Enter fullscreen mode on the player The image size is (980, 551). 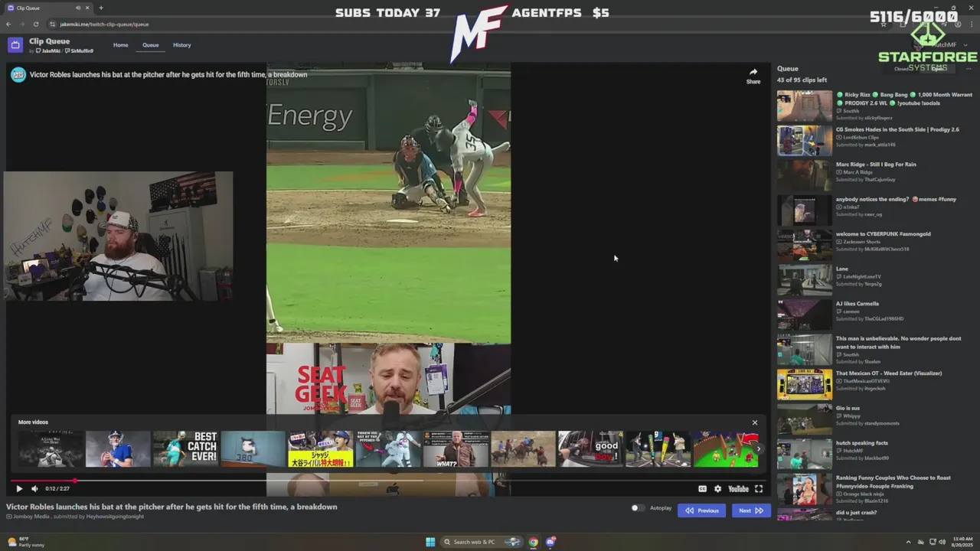tap(759, 488)
